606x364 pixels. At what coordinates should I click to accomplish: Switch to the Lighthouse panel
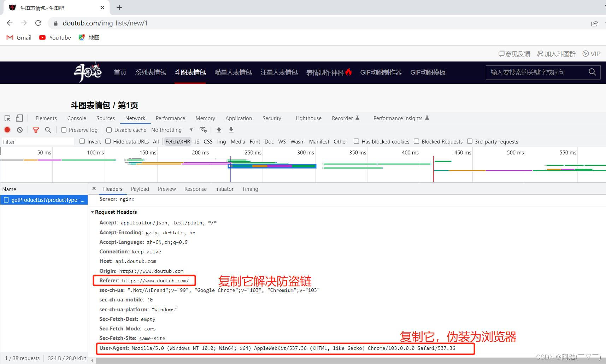click(308, 118)
